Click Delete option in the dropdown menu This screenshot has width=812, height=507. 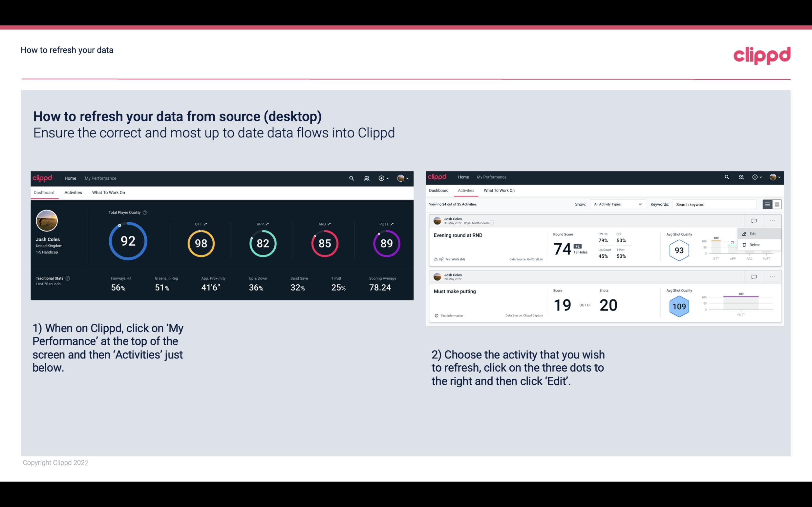[x=755, y=245]
